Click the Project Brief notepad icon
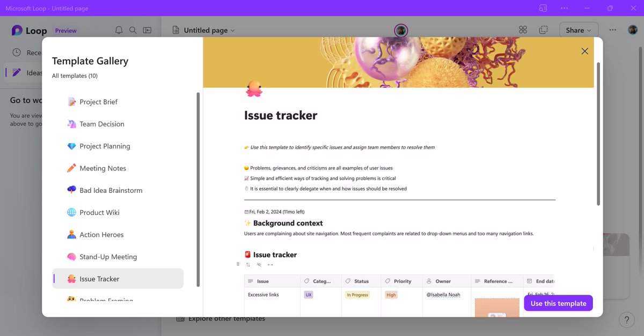Screen dimensions: 644x336 [71, 102]
